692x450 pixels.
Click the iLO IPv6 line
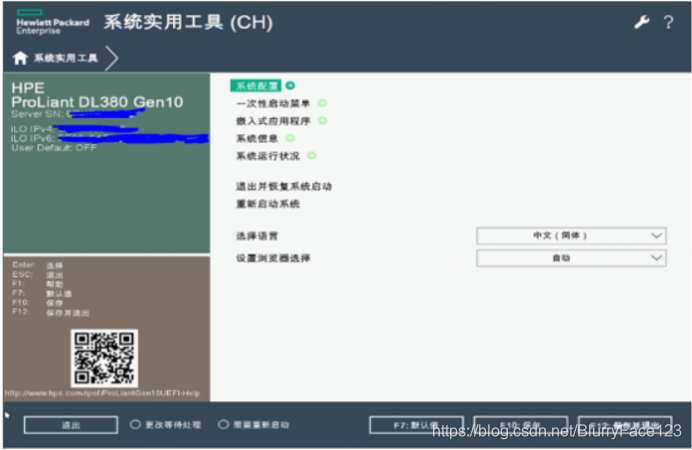[109, 139]
